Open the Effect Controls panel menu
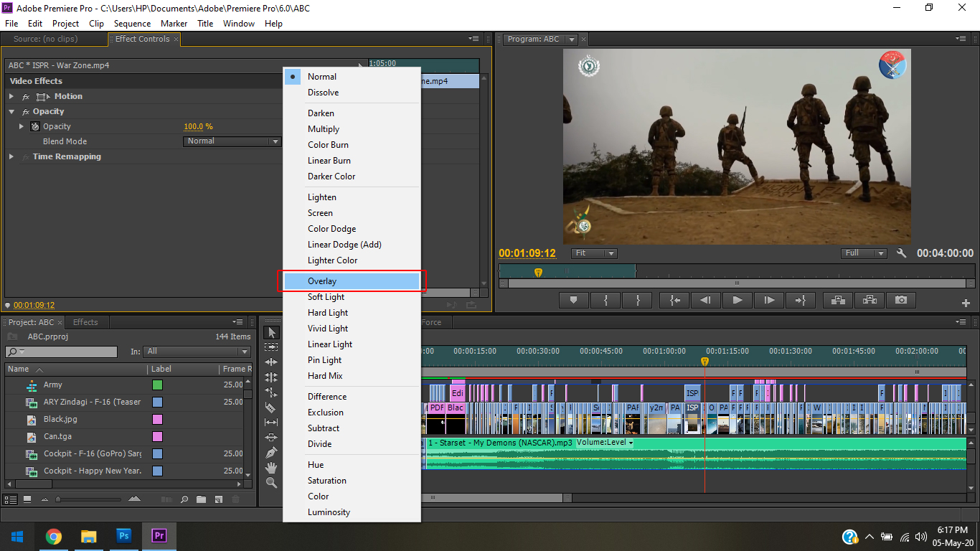Viewport: 980px width, 551px height. (473, 39)
